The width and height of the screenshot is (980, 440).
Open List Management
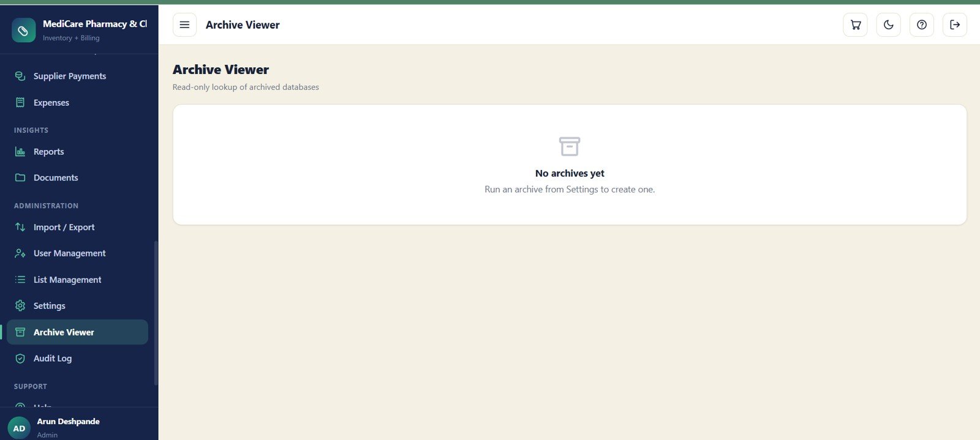(77, 280)
